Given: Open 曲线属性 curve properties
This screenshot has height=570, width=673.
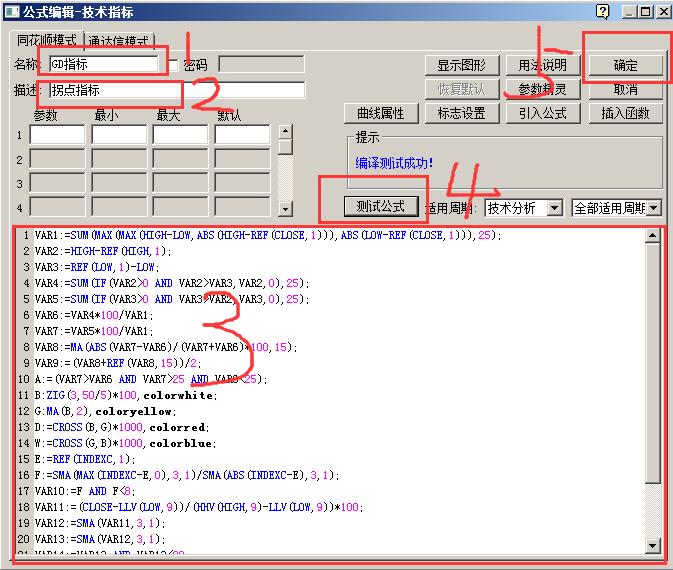Looking at the screenshot, I should [381, 113].
